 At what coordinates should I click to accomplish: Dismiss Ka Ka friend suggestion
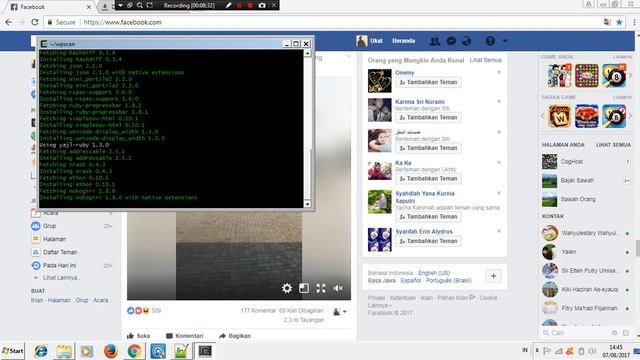point(499,162)
